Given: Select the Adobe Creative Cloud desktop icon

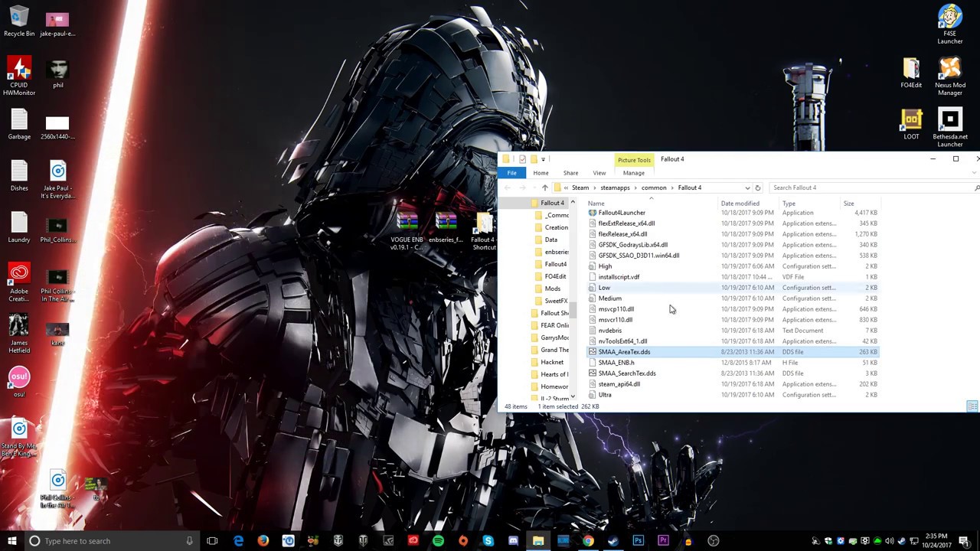Looking at the screenshot, I should tap(19, 283).
